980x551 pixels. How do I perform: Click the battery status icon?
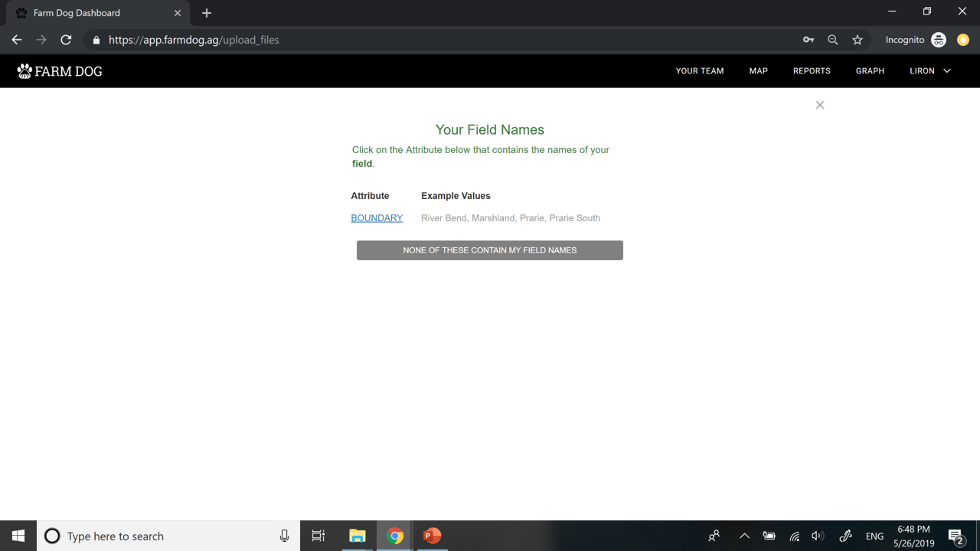point(769,536)
